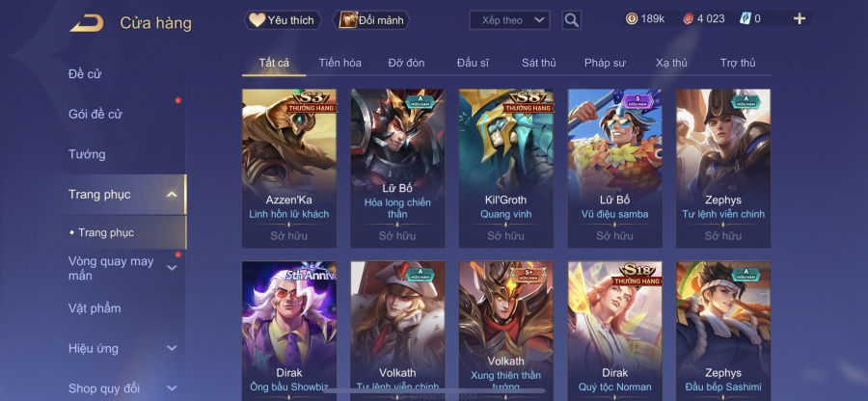The image size is (868, 401).
Task: Open the search magnifier icon
Action: (x=571, y=20)
